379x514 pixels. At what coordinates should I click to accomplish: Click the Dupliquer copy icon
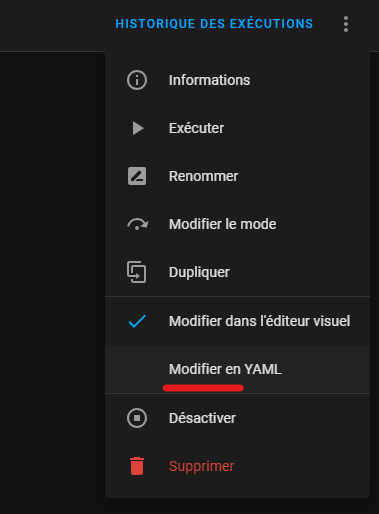point(137,272)
